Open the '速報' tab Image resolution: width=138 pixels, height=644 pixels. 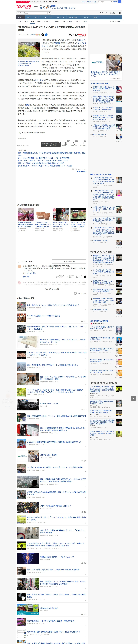click(x=28, y=17)
